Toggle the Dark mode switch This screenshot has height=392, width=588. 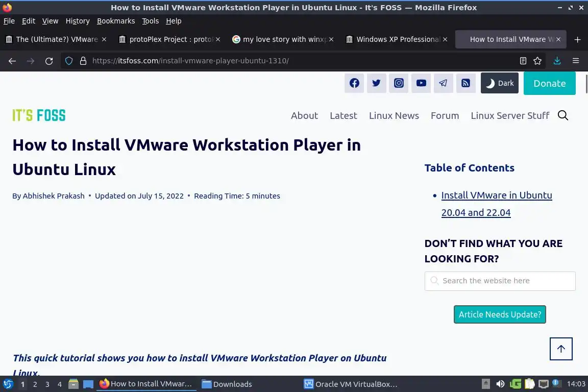(x=500, y=83)
